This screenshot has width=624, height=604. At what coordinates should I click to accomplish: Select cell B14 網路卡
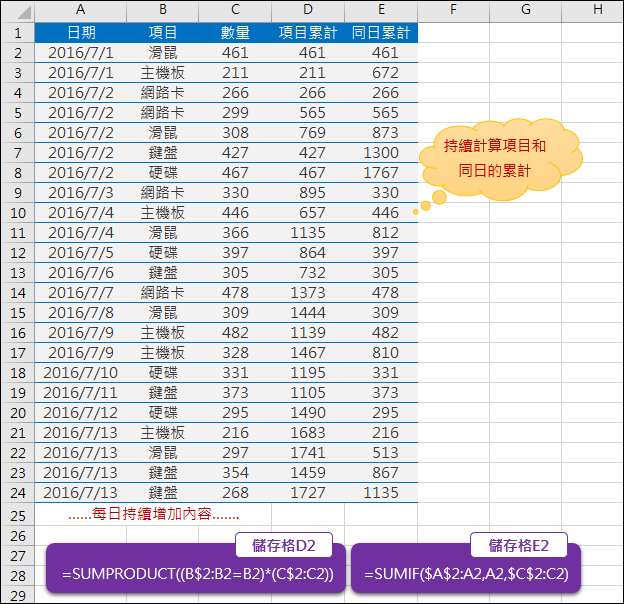[163, 293]
